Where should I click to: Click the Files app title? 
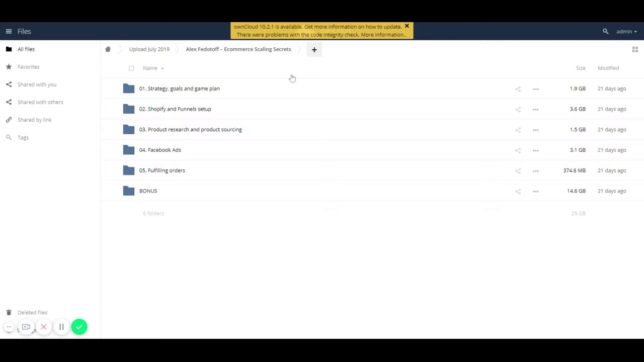click(24, 31)
